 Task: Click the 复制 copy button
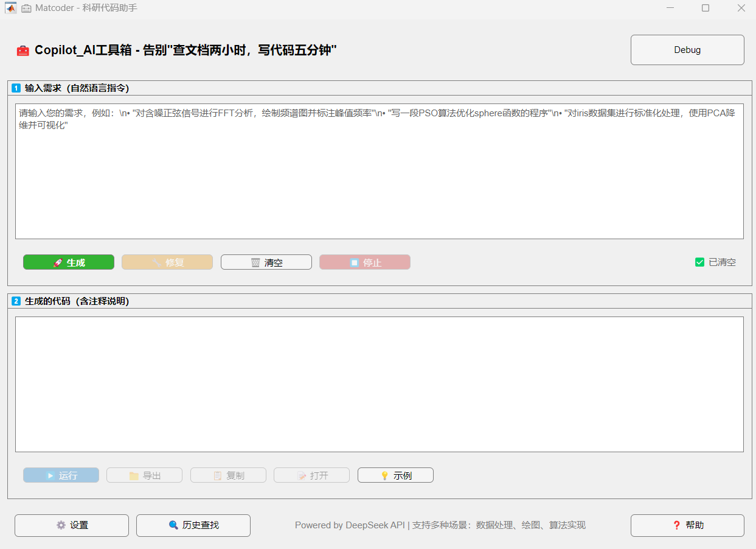pyautogui.click(x=228, y=475)
